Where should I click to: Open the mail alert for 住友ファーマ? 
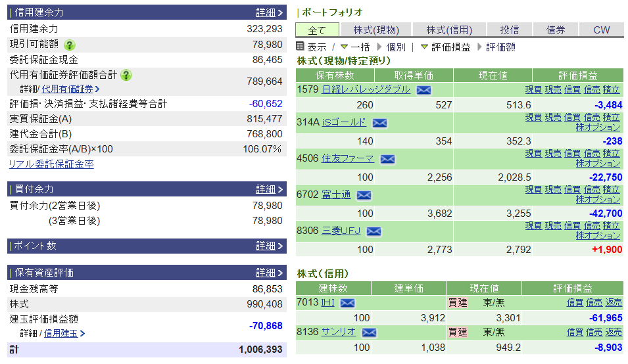387,159
